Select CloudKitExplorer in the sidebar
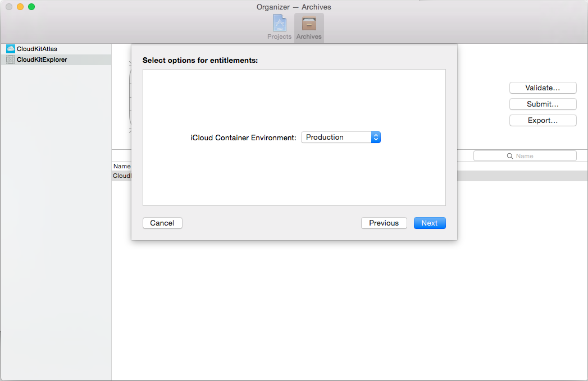 (42, 59)
